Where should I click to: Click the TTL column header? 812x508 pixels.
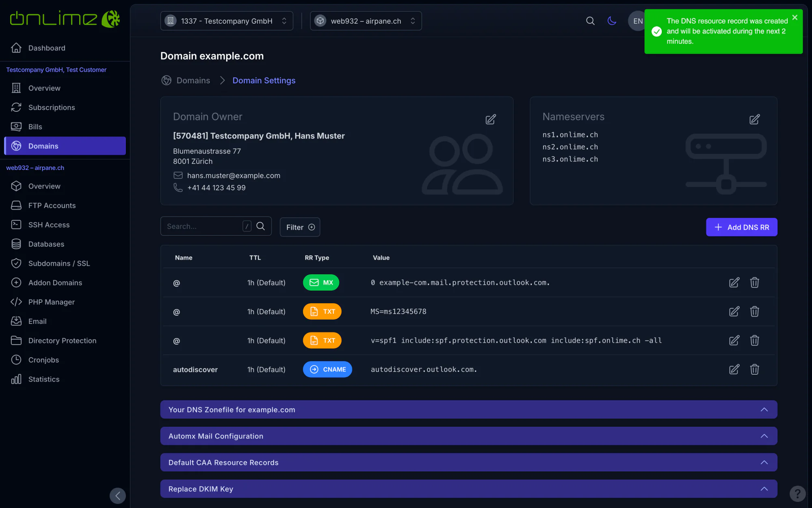[255, 258]
